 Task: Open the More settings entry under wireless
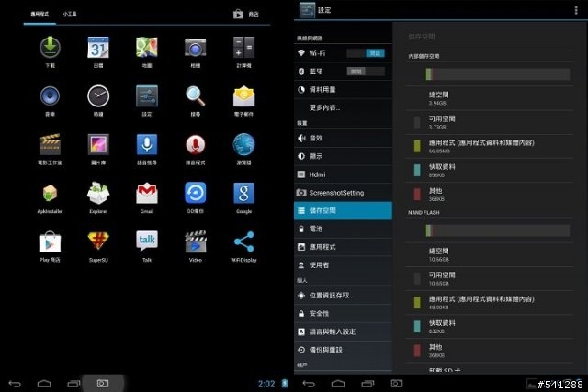pos(343,107)
